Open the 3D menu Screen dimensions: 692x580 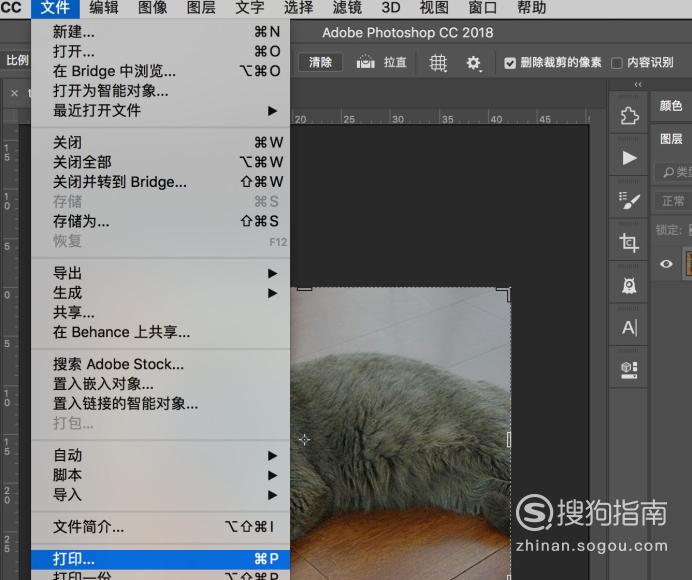pos(391,8)
